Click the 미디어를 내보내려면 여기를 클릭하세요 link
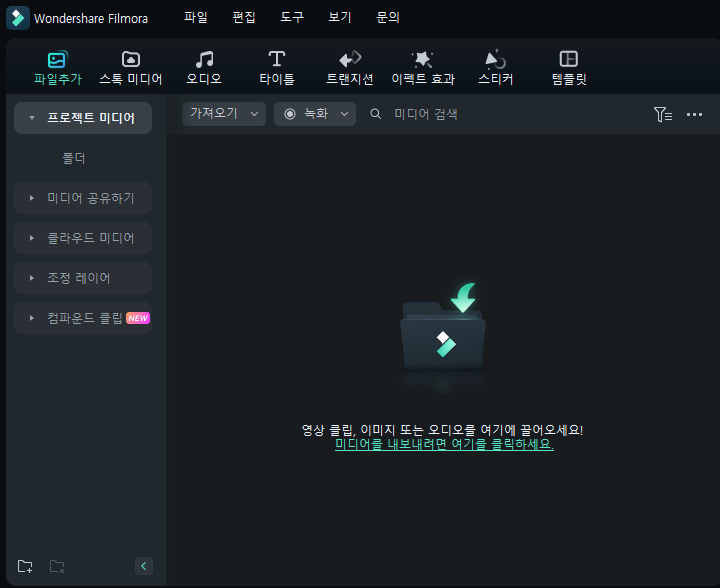 click(x=444, y=444)
